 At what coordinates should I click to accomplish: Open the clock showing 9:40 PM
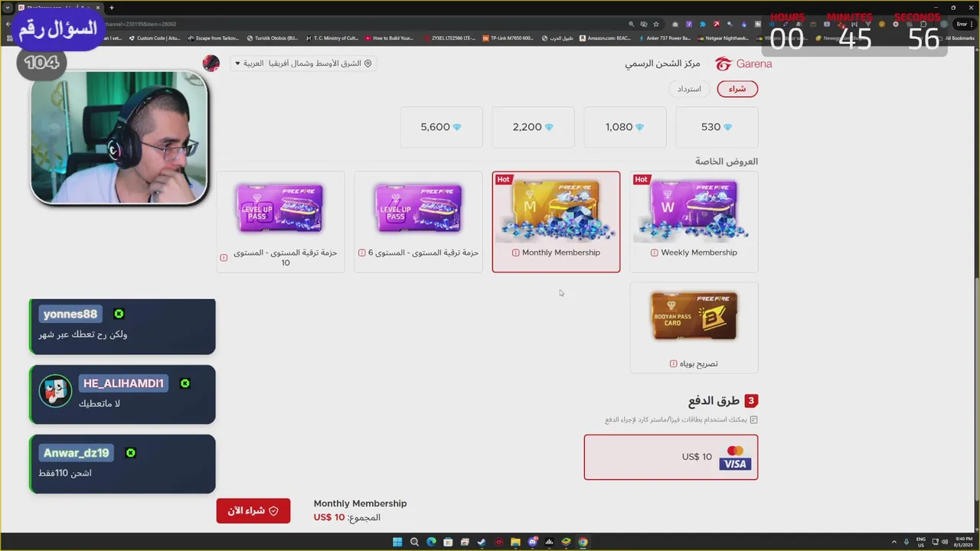click(964, 542)
